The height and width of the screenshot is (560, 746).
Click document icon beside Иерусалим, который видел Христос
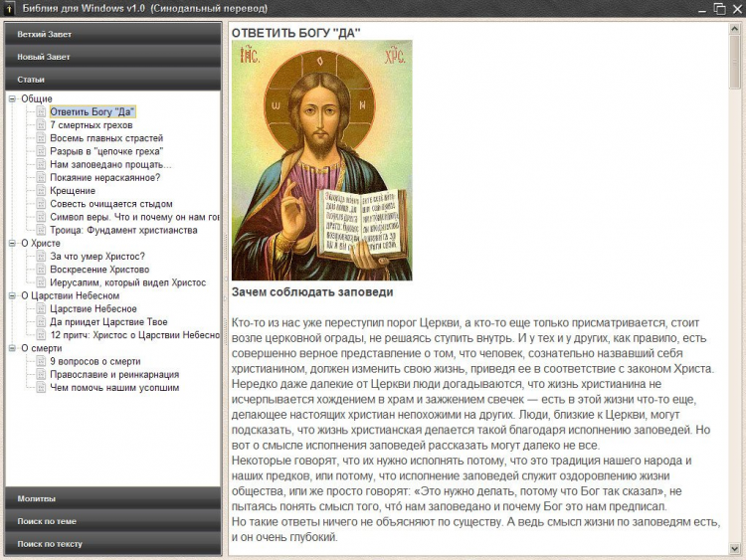(x=42, y=282)
